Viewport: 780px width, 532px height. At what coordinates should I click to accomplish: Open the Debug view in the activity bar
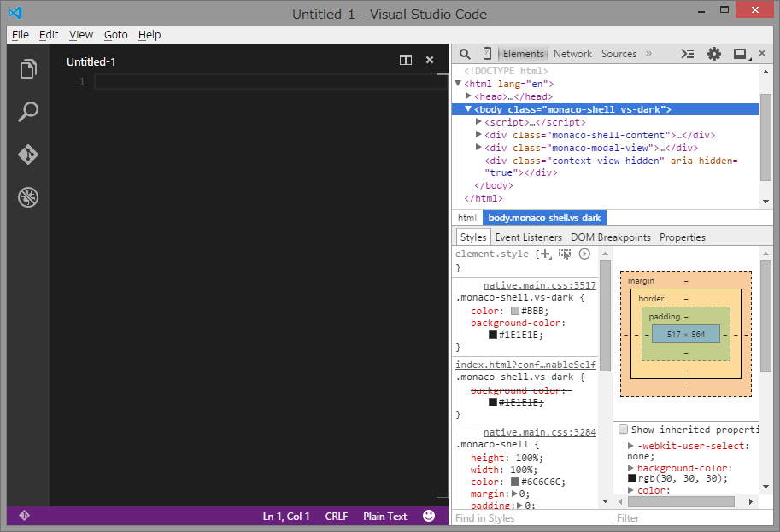28,196
